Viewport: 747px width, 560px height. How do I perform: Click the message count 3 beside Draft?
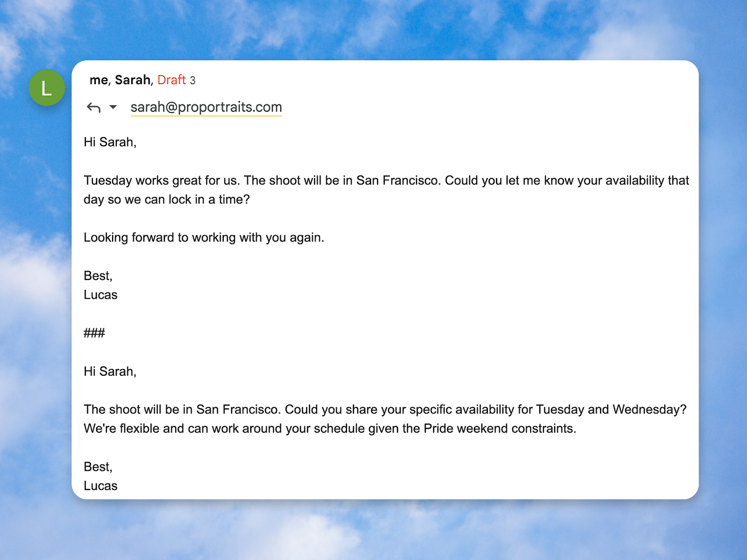192,81
